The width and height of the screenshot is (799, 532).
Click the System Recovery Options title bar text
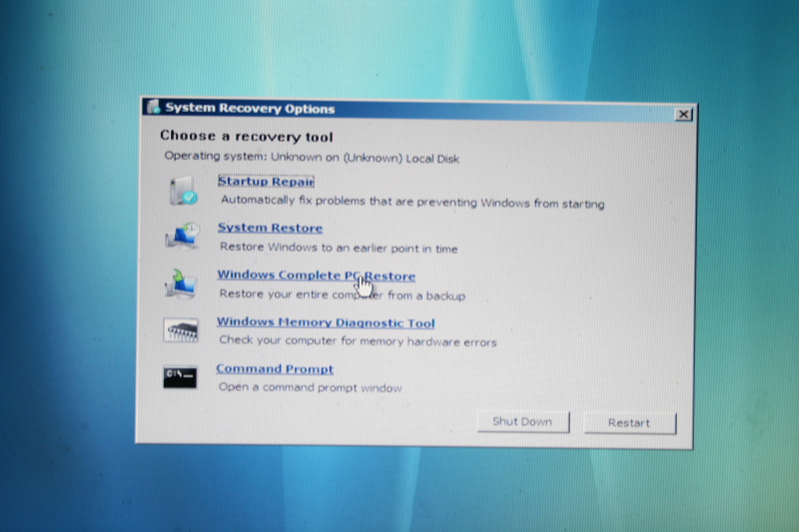click(x=250, y=109)
